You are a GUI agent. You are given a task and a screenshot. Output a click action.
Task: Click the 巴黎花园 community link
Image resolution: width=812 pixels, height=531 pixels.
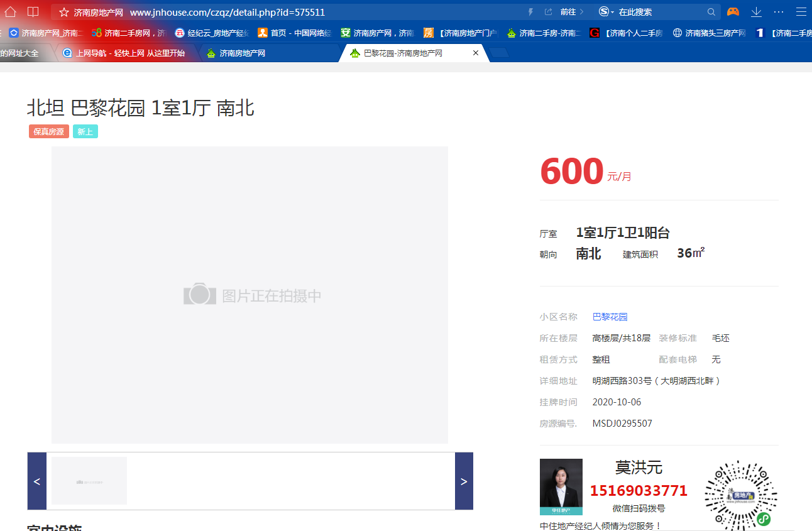click(x=610, y=317)
